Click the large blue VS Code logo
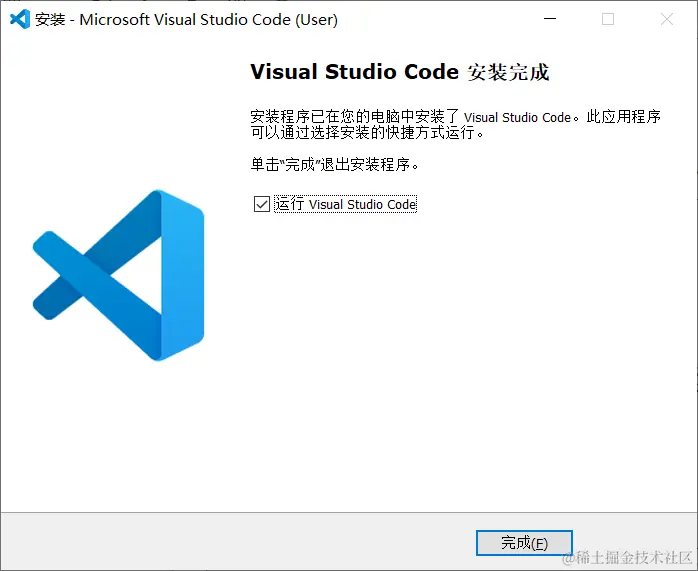The height and width of the screenshot is (571, 698). click(x=118, y=275)
